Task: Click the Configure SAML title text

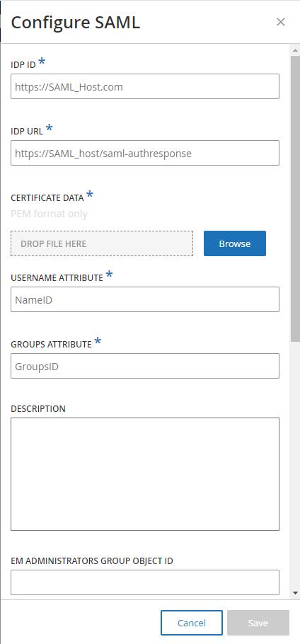Action: pos(76,22)
